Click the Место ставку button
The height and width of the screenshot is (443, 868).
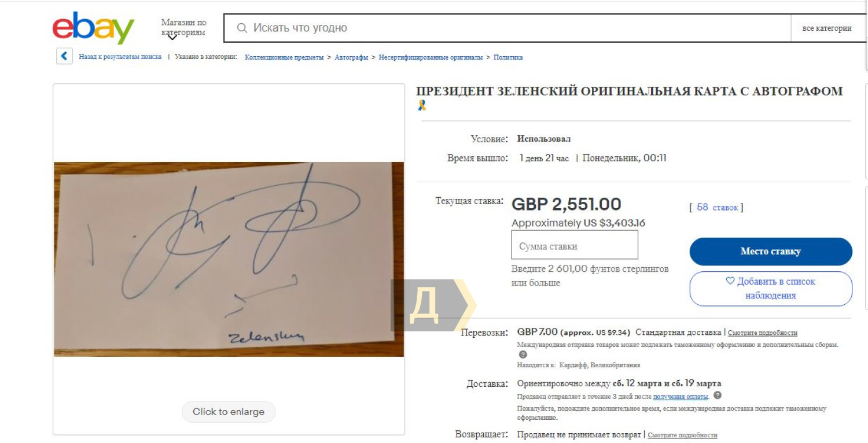pos(771,252)
